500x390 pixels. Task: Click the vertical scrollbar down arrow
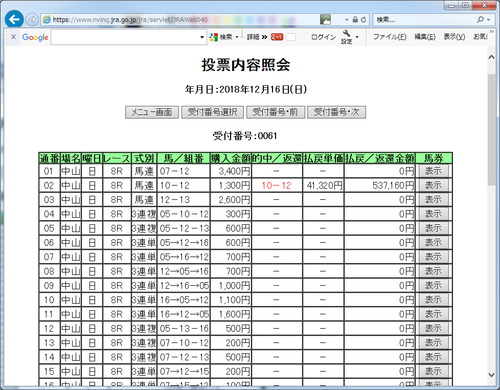tap(491, 375)
